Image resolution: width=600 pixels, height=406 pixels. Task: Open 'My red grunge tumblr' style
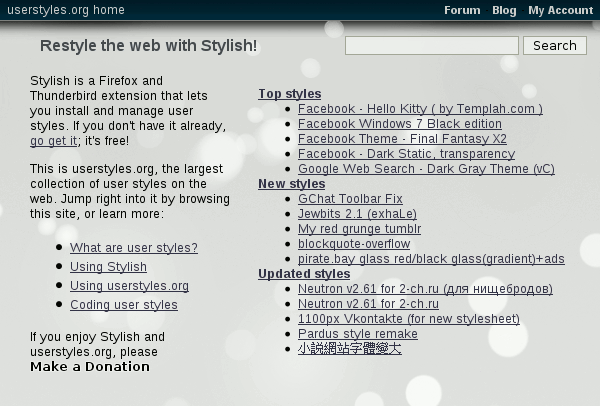[x=359, y=229]
